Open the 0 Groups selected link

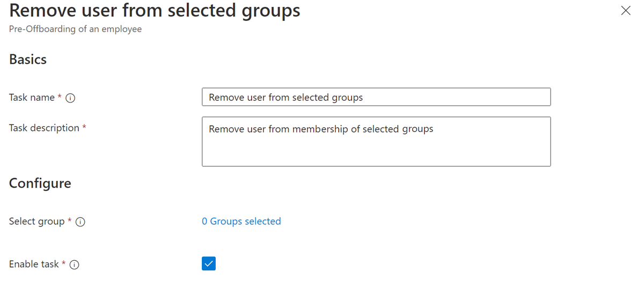[x=241, y=221]
